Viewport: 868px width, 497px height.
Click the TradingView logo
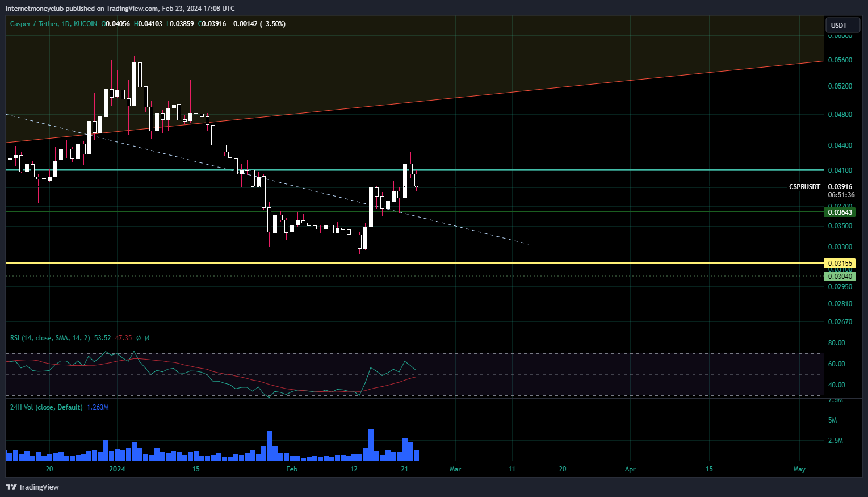click(x=32, y=487)
